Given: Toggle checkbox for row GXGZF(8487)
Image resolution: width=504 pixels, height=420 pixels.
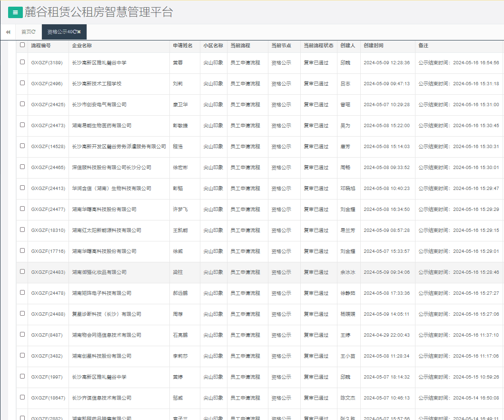Looking at the screenshot, I should click(22, 334).
